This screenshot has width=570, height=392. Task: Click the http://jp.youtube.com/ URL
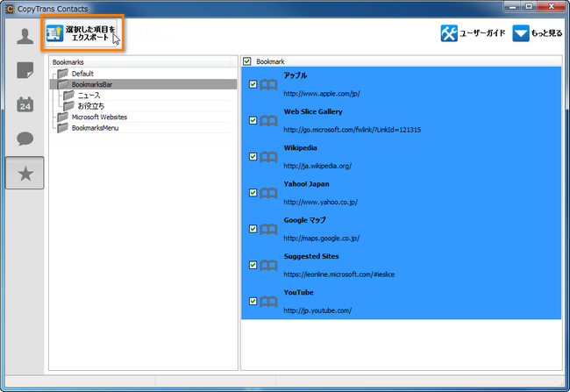point(317,310)
